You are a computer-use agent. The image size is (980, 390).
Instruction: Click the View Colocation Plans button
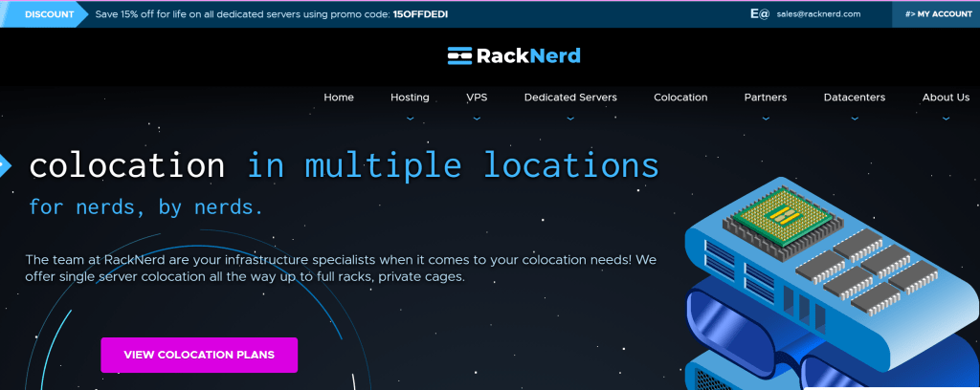[x=199, y=355]
